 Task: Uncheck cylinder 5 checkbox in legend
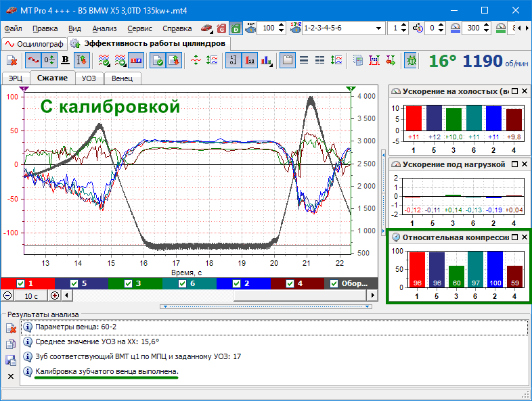pos(74,283)
